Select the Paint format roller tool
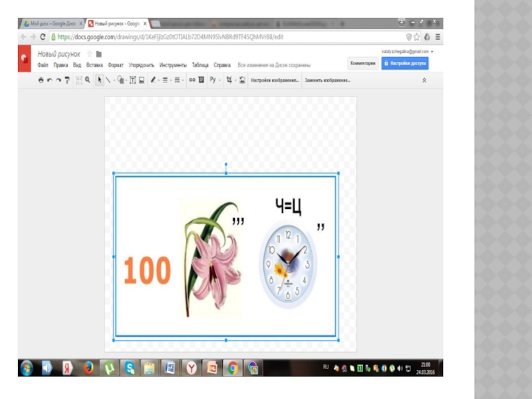 point(67,80)
